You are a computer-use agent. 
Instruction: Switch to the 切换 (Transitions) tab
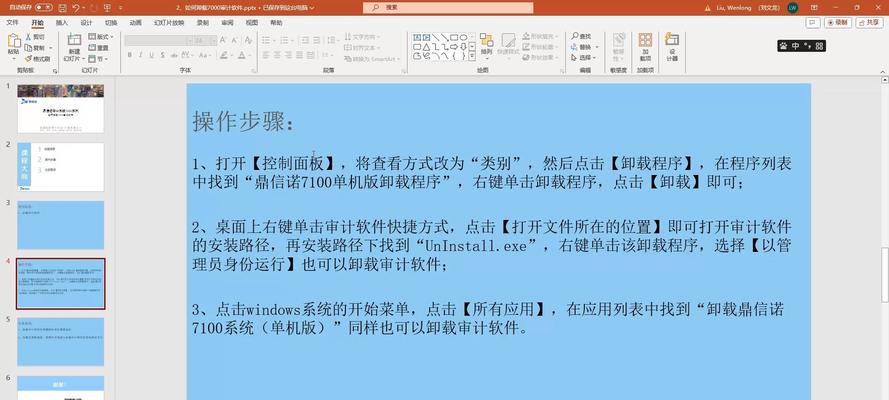click(x=111, y=23)
